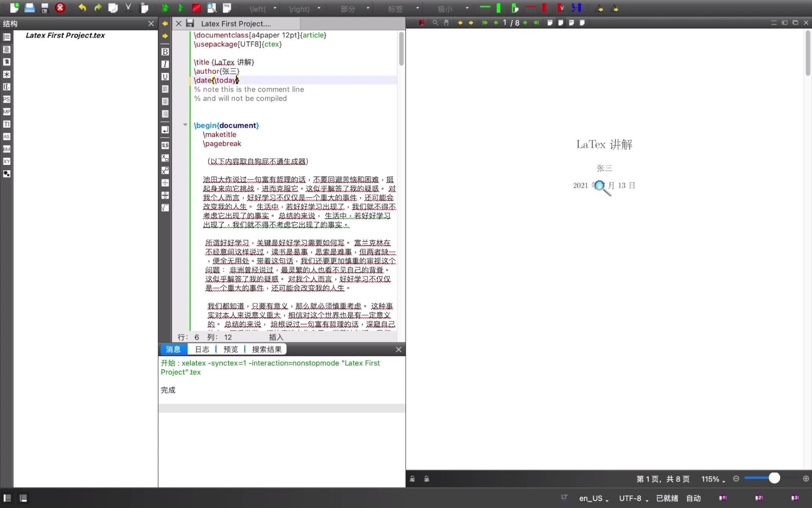Insert fraction from side toolbar
Screen dimensions: 812x508
(x=165, y=183)
